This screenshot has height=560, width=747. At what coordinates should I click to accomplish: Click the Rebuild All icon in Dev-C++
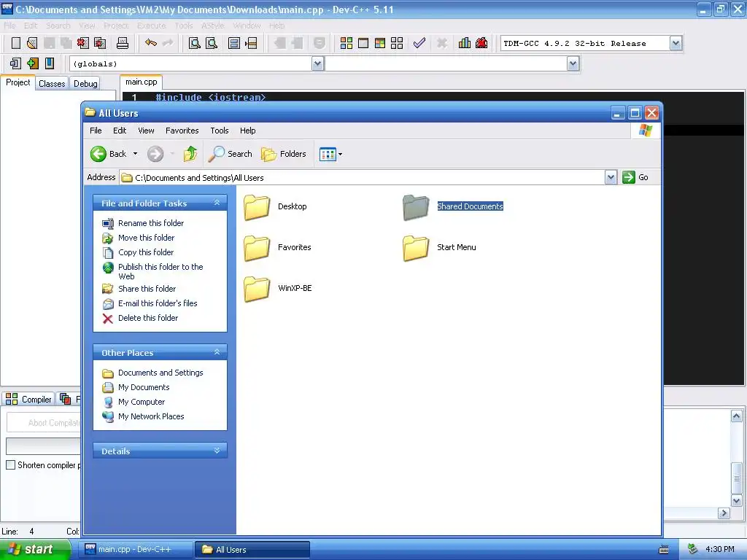(x=397, y=43)
